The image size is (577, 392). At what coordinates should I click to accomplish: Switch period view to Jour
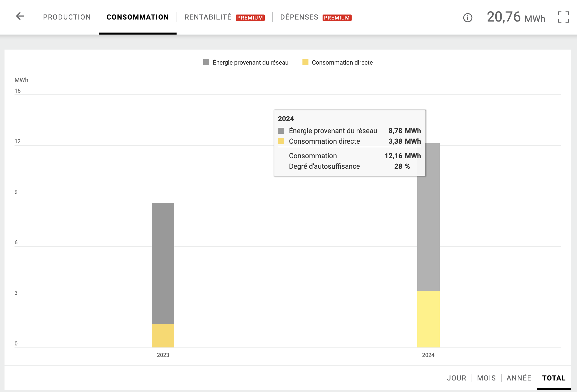click(456, 378)
